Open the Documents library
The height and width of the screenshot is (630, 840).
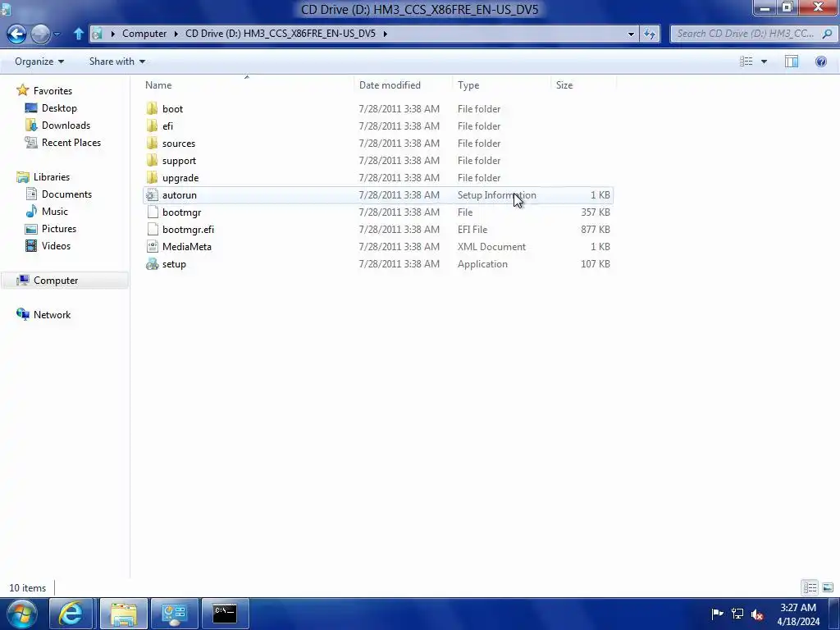pyautogui.click(x=66, y=194)
